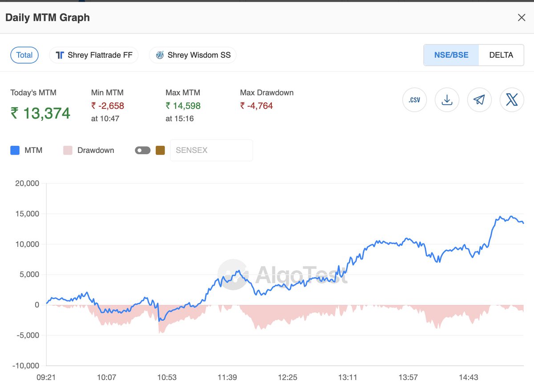
Task: Click the 10,000 y-axis label
Action: pyautogui.click(x=27, y=244)
